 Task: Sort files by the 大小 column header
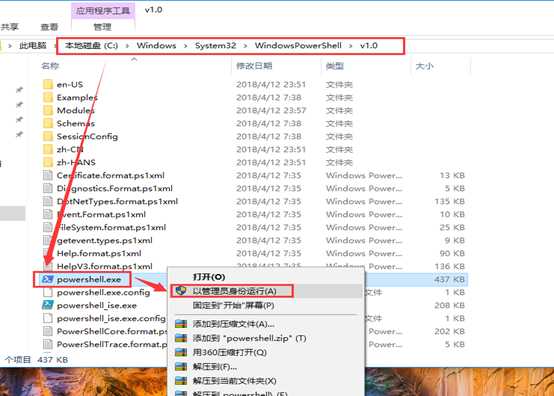click(424, 66)
